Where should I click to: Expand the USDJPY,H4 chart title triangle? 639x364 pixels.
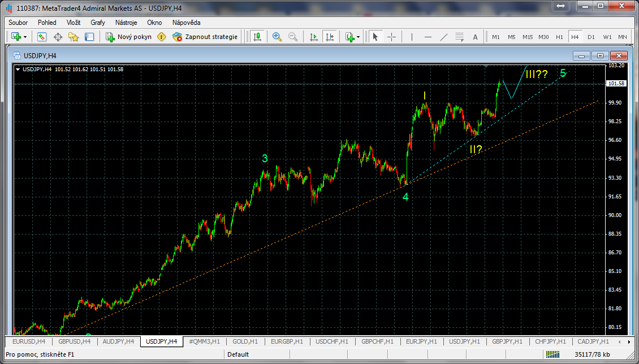(x=18, y=69)
